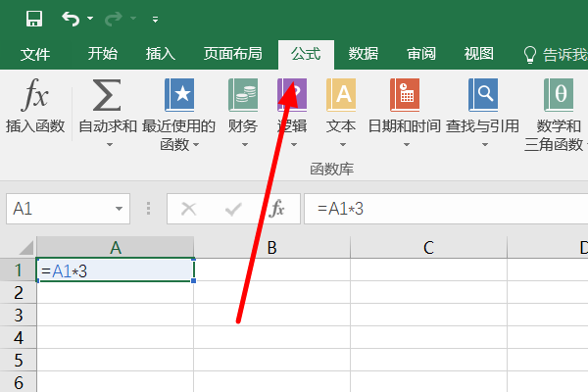This screenshot has height=392, width=588.
Task: Open the Date and Time functions icon
Action: coord(405,95)
